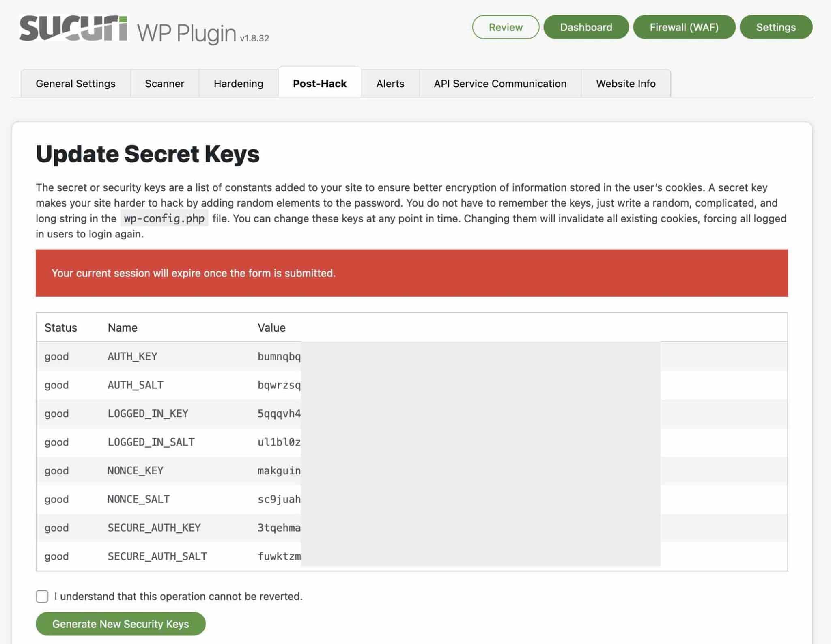
Task: Click the NONCE_KEY name cell
Action: coord(136,471)
